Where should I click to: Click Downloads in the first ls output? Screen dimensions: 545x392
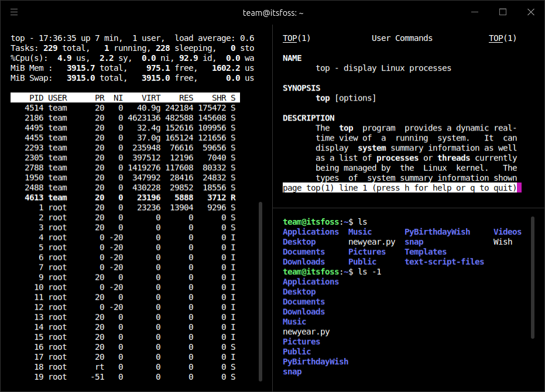pos(303,262)
